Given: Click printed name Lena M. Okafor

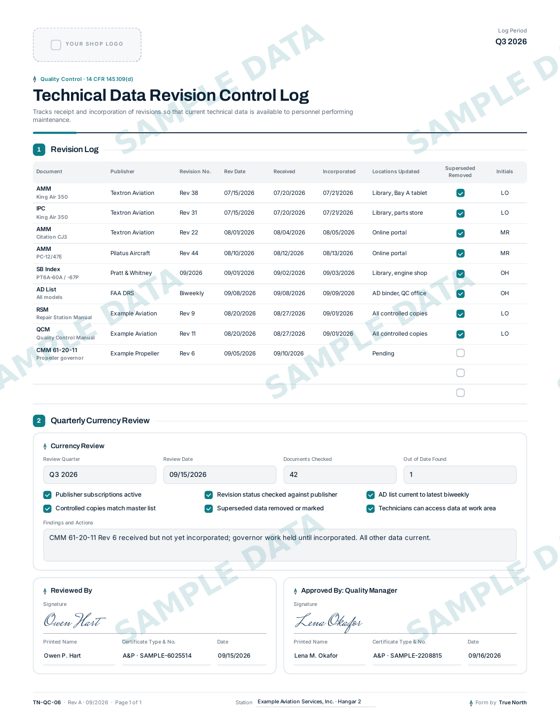Looking at the screenshot, I should click(316, 656).
